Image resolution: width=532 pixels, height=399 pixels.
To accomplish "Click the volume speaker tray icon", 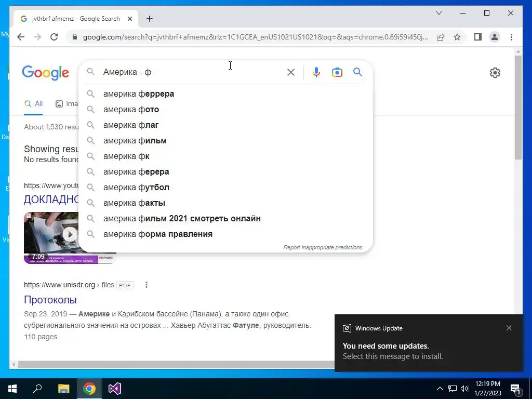I will (x=464, y=389).
